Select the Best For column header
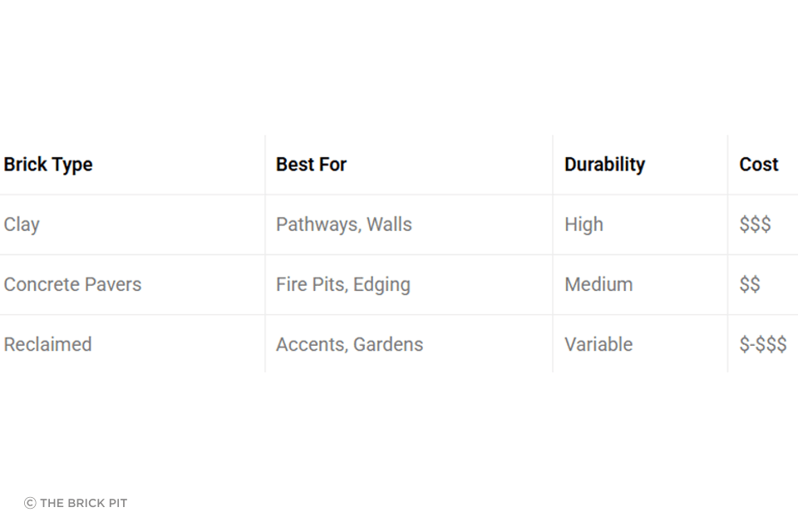Screen dimensions: 798x532 point(311,165)
